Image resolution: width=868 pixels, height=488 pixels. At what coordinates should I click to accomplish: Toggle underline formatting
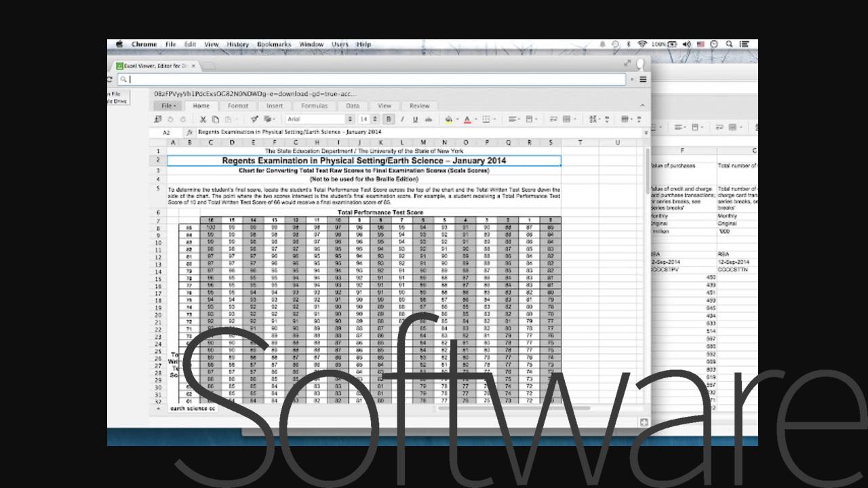415,119
